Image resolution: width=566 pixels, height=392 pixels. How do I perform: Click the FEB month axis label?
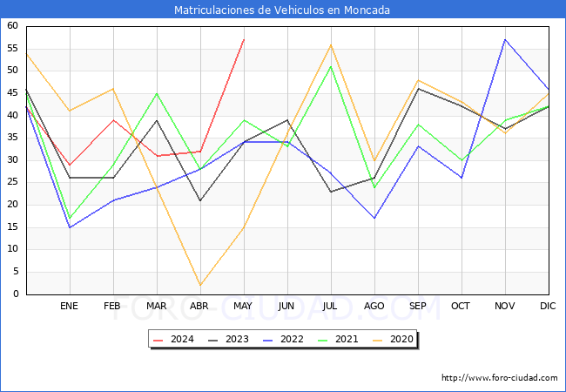112,306
